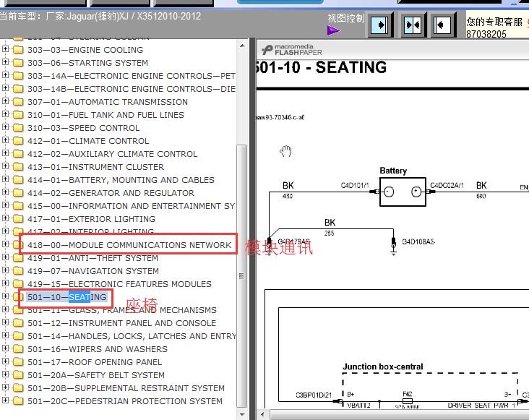Expand the 501-11 Glass, Frames and Mechanisms node
Screen dimensions: 529x420
pos(5,309)
